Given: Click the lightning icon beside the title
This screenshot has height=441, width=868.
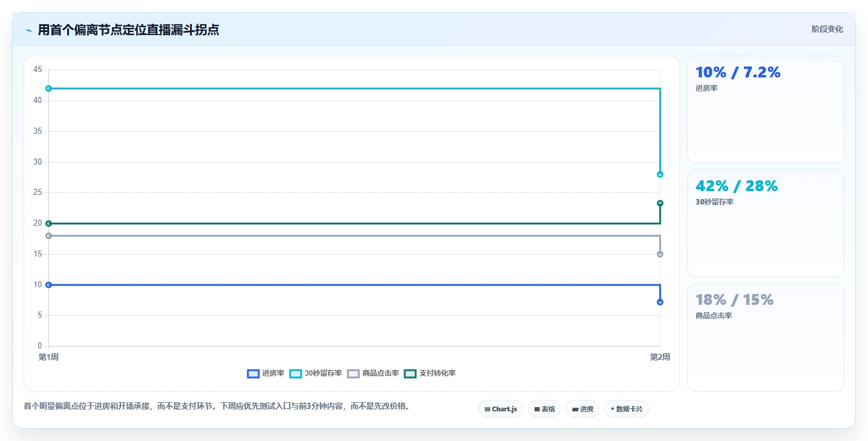Looking at the screenshot, I should pos(29,30).
